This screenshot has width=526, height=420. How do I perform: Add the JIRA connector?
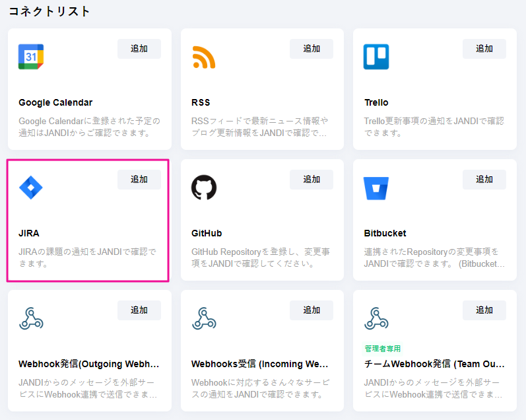pyautogui.click(x=139, y=180)
